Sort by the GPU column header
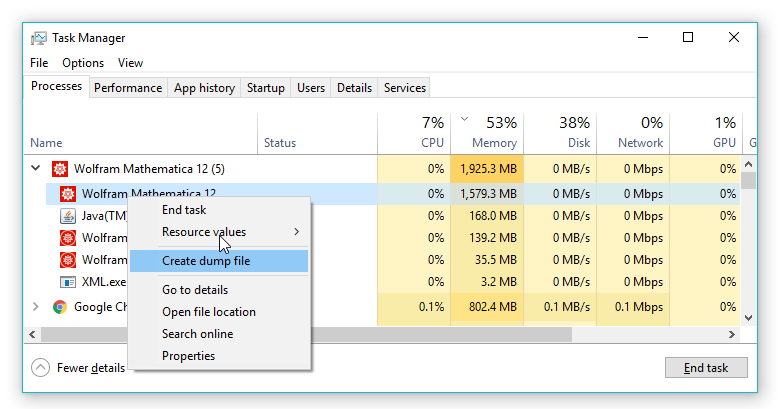 (x=706, y=134)
